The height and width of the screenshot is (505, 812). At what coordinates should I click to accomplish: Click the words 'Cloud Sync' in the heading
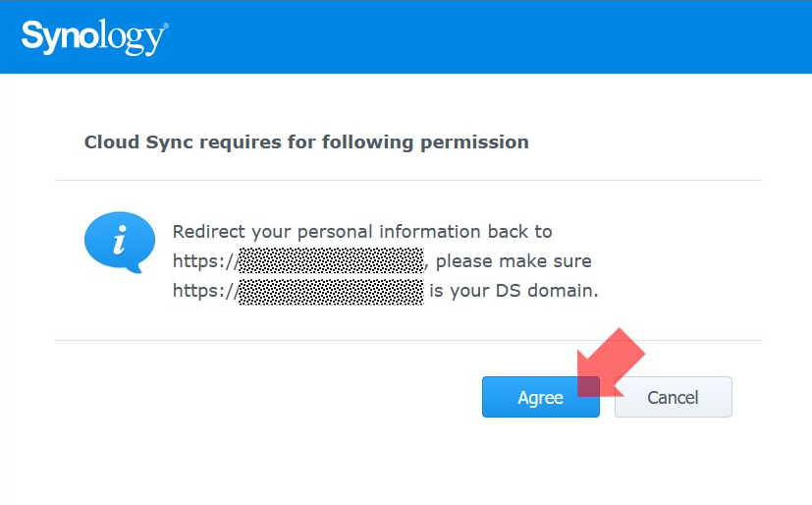pos(138,142)
